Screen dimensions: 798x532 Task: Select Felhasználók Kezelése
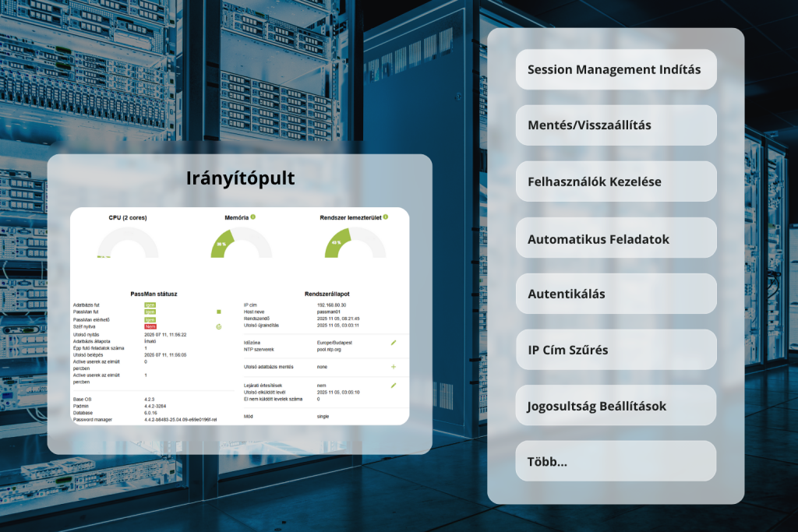coord(616,181)
